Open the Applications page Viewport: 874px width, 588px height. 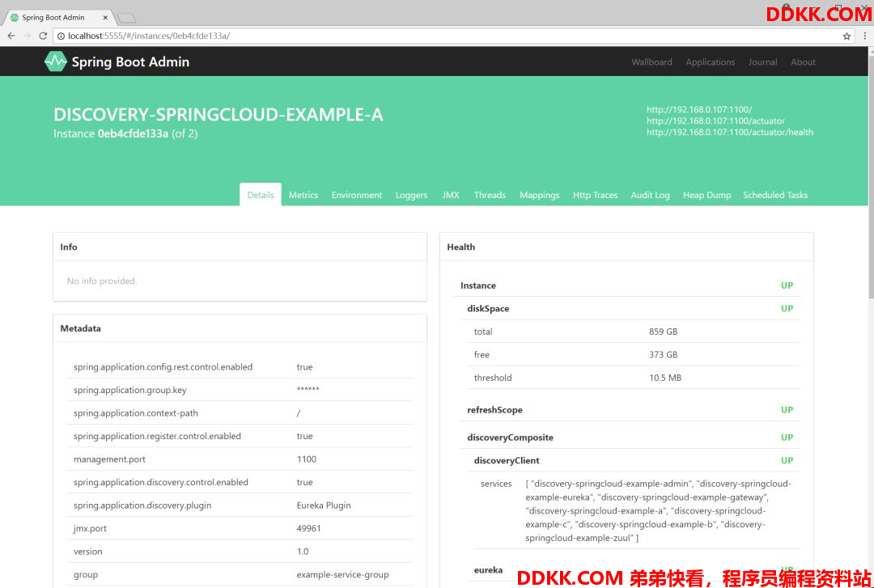point(711,61)
